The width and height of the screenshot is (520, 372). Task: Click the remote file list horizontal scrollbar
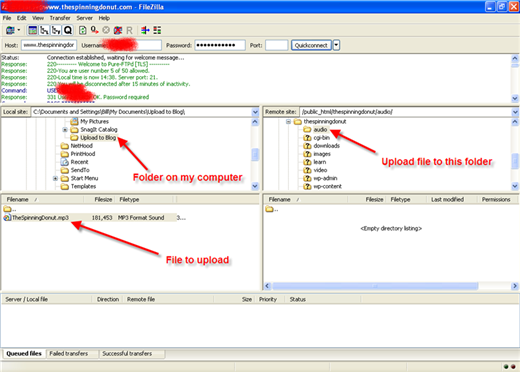pyautogui.click(x=375, y=286)
